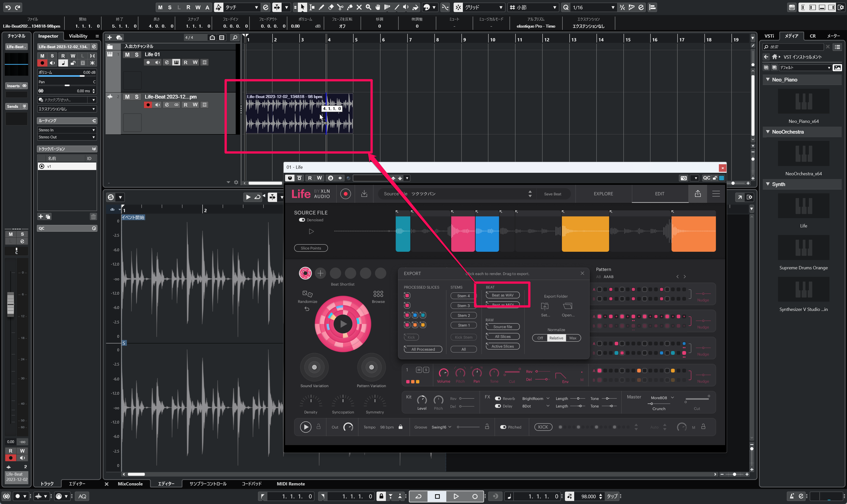
Task: Mute the Life 01 track
Action: click(x=127, y=54)
